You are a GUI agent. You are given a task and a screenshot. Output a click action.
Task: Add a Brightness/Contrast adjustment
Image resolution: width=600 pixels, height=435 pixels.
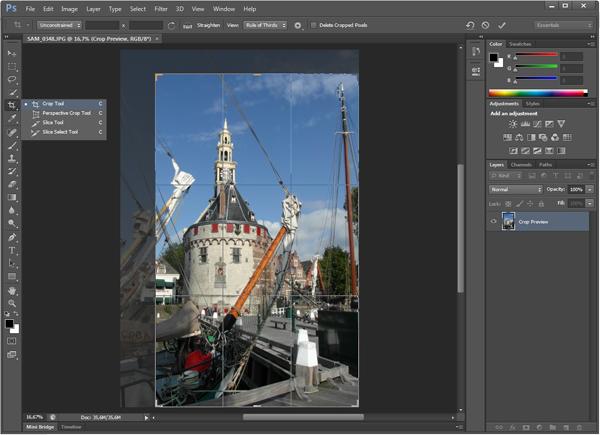click(513, 124)
